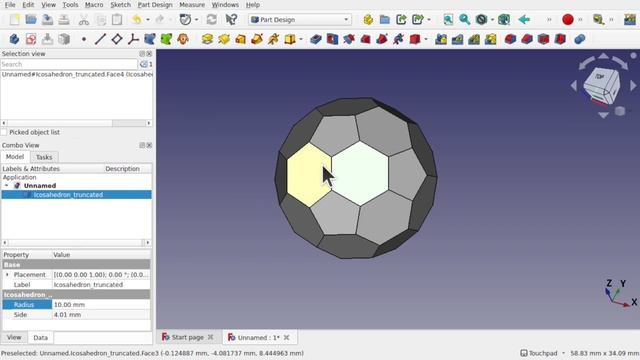
Task: Click the Polar pattern icon
Action: (474, 39)
